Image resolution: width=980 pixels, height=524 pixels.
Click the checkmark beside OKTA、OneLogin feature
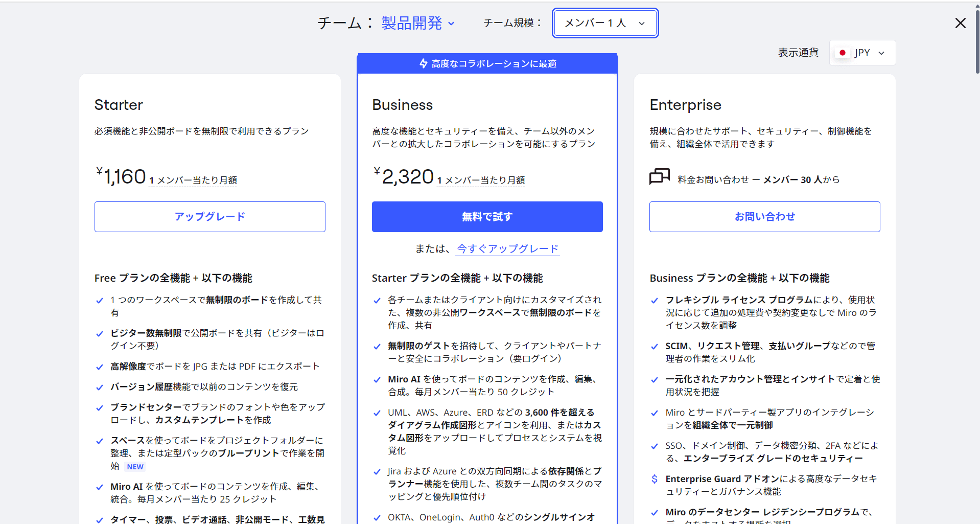tap(377, 518)
